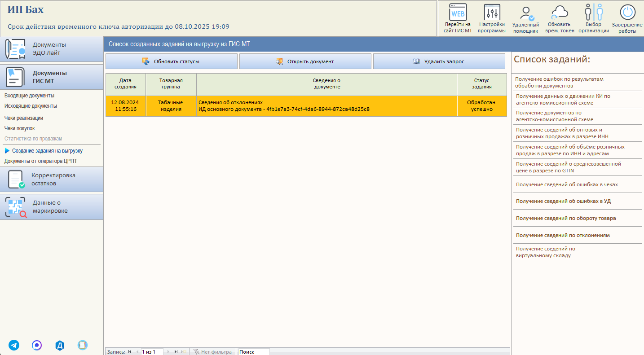Open the Документы ЭДО Лайт section
The width and height of the screenshot is (644, 355).
click(52, 49)
